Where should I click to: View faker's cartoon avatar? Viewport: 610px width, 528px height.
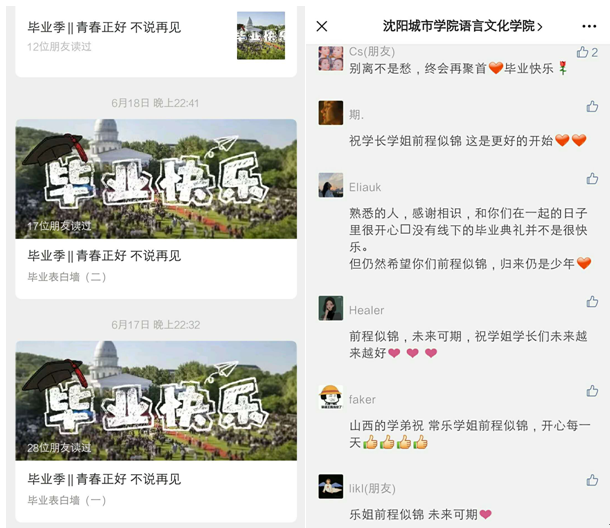pyautogui.click(x=331, y=397)
